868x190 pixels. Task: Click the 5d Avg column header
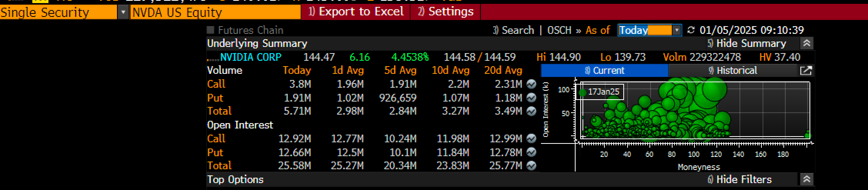(401, 70)
